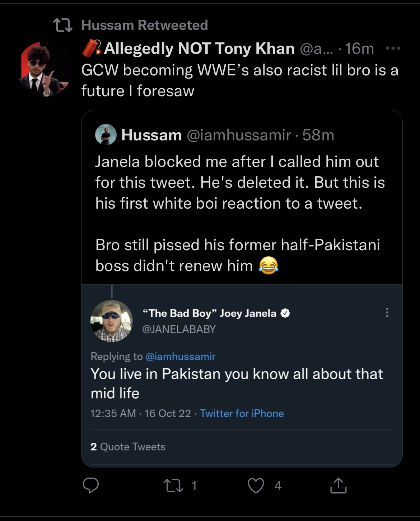This screenshot has height=521, width=420.
Task: Tap the '16m' timestamp on the top tweet
Action: tap(359, 48)
